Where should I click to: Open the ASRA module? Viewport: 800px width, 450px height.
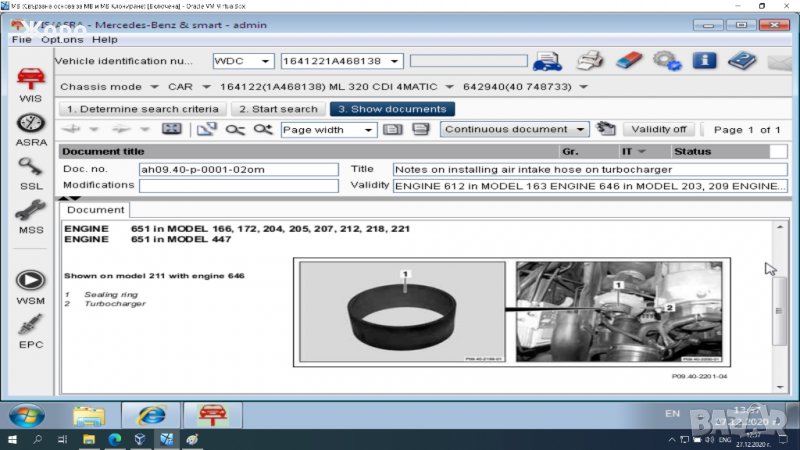[30, 126]
